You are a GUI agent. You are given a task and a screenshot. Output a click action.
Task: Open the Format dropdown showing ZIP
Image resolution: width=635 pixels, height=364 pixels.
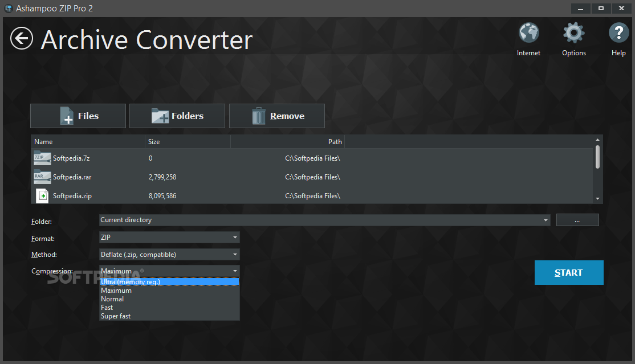(169, 238)
